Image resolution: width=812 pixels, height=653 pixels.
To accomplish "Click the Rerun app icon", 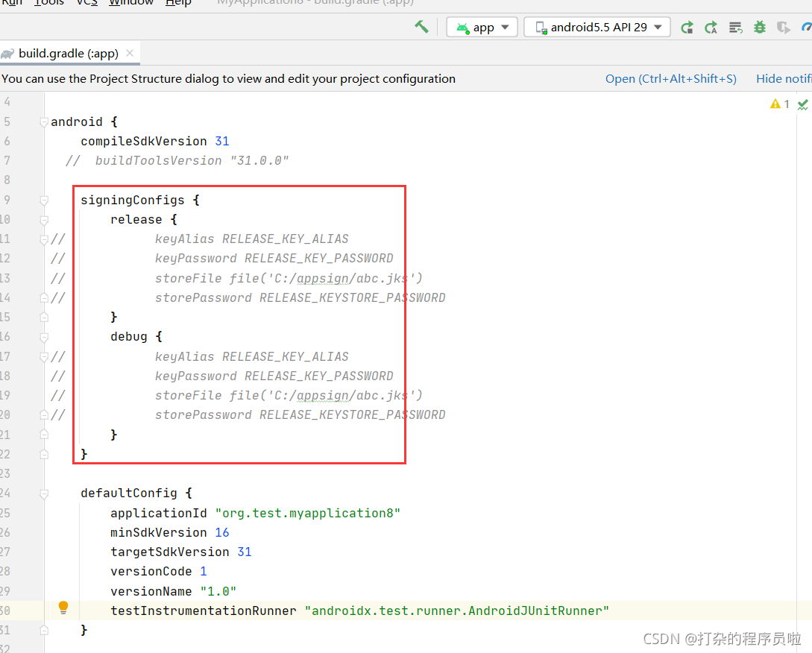I will 687,28.
